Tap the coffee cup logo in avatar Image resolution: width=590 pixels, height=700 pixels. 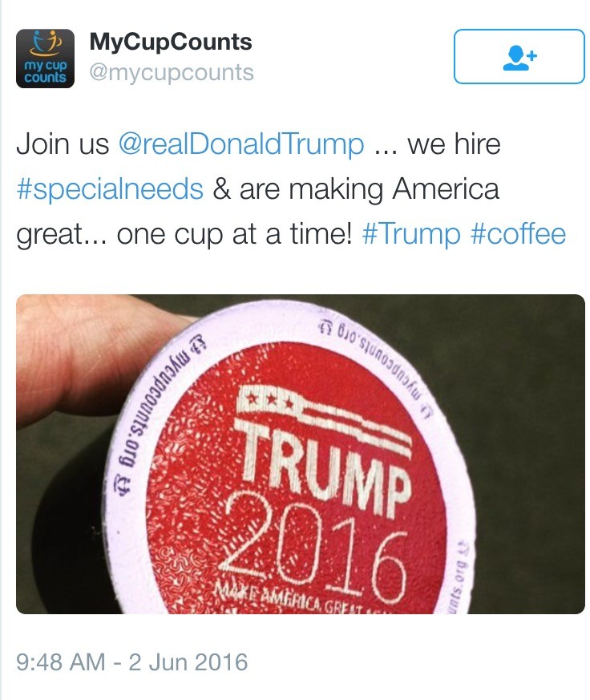(x=45, y=42)
